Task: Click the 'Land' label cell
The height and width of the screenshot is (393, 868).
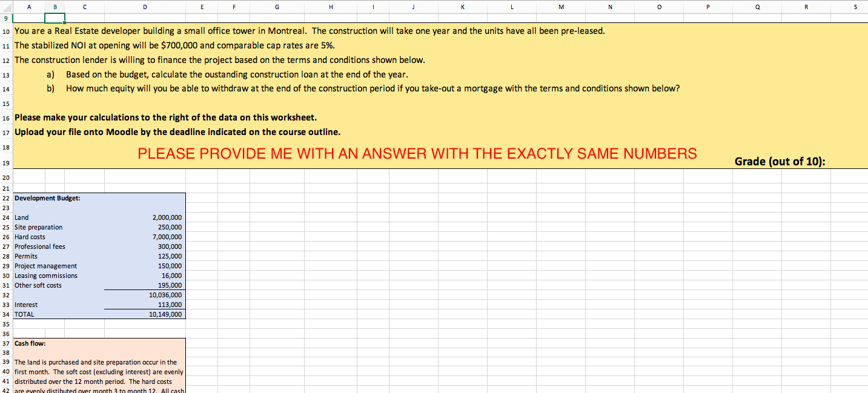Action: click(x=22, y=217)
